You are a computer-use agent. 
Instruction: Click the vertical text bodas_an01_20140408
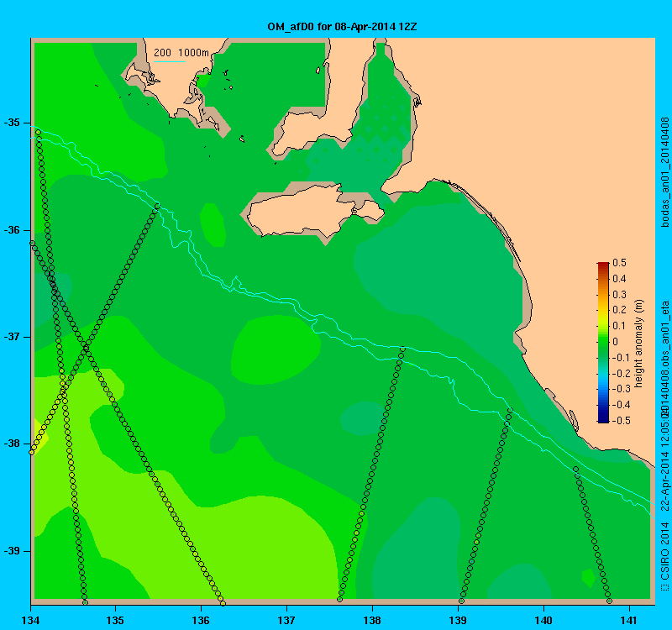point(665,173)
